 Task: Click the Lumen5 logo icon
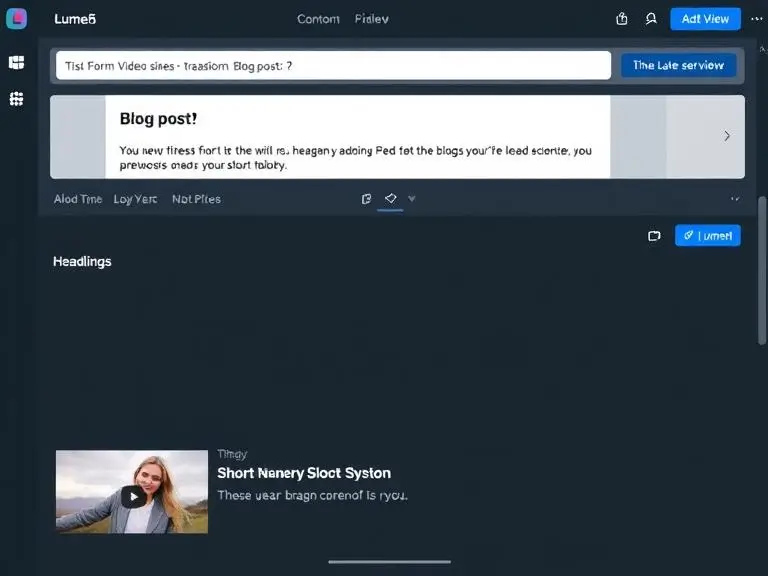click(x=17, y=19)
